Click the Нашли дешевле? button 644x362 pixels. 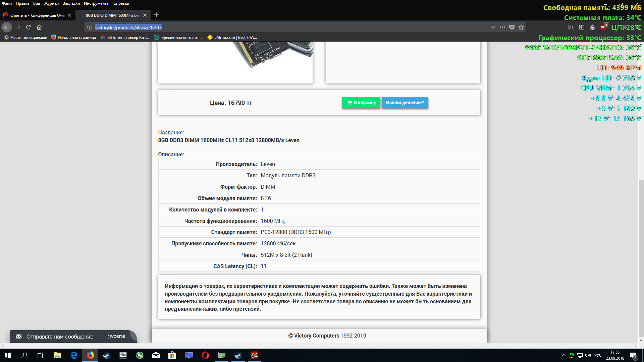(405, 103)
